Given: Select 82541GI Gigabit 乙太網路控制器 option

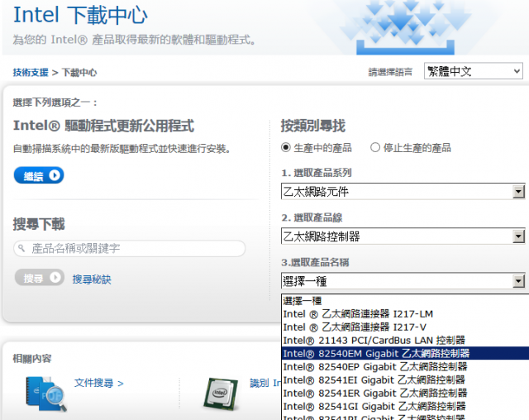Looking at the screenshot, I should click(406, 406).
